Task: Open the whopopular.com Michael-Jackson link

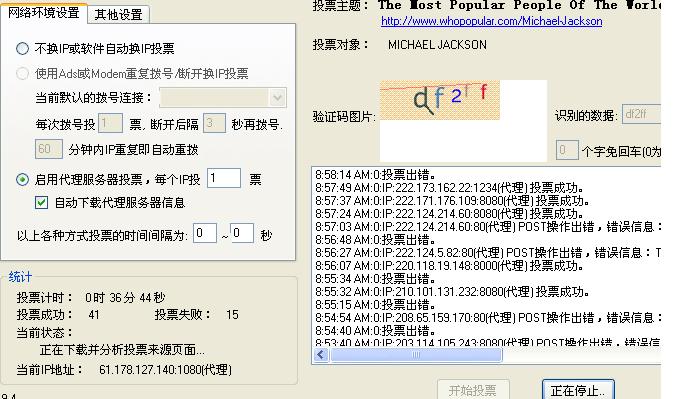Action: pos(491,21)
